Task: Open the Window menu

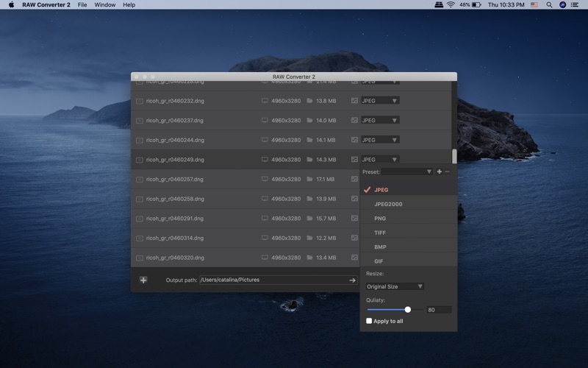Action: tap(104, 5)
